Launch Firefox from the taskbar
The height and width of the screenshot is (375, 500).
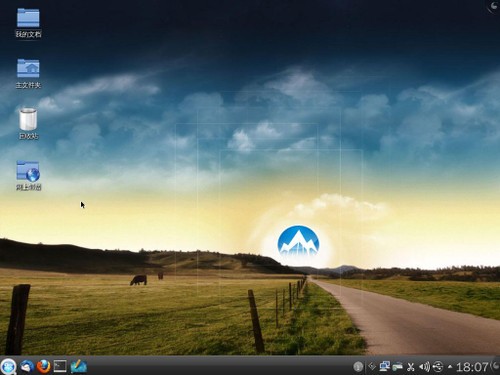[43, 366]
